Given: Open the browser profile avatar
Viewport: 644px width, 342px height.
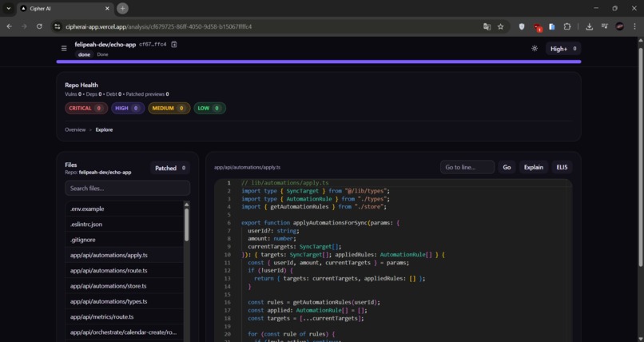Looking at the screenshot, I should (620, 26).
